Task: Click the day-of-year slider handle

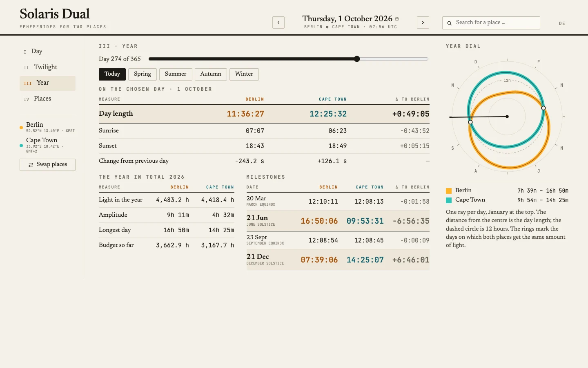Action: pyautogui.click(x=357, y=59)
